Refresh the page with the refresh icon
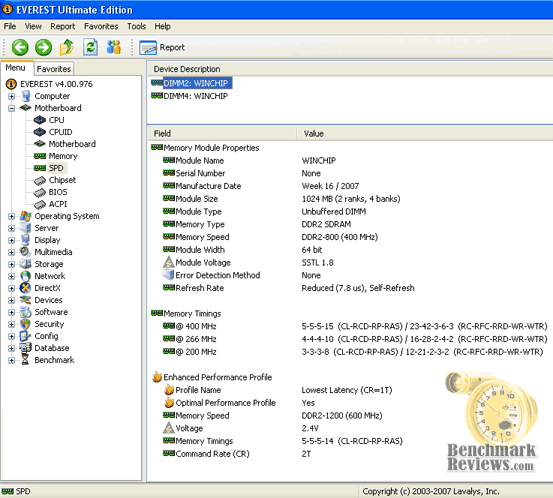The height and width of the screenshot is (498, 553). click(90, 47)
